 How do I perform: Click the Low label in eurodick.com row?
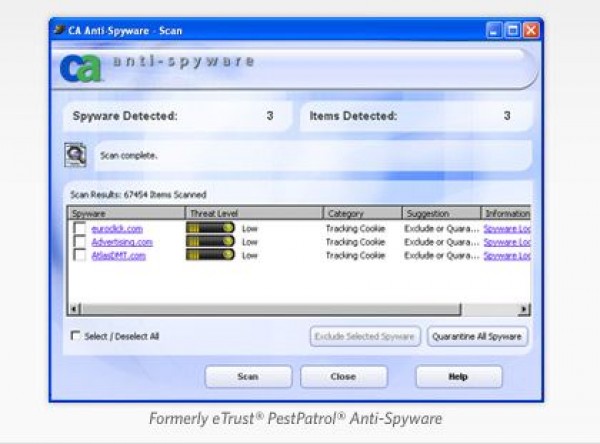click(x=250, y=229)
